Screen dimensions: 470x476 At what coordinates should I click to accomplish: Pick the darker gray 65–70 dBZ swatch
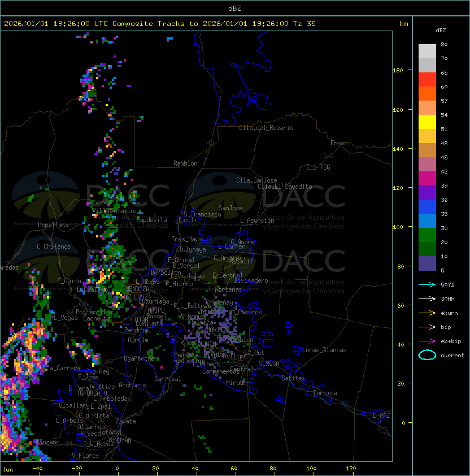[x=427, y=65]
